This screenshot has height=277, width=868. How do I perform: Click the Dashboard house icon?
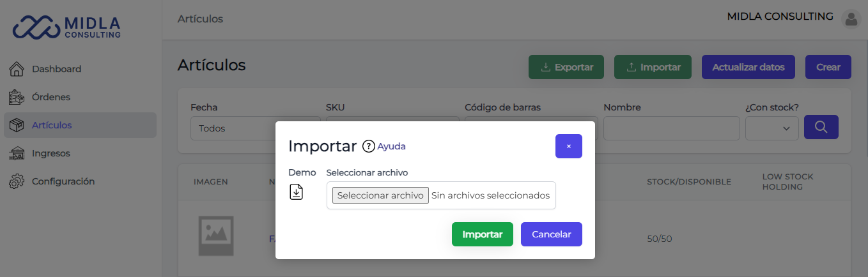(17, 69)
